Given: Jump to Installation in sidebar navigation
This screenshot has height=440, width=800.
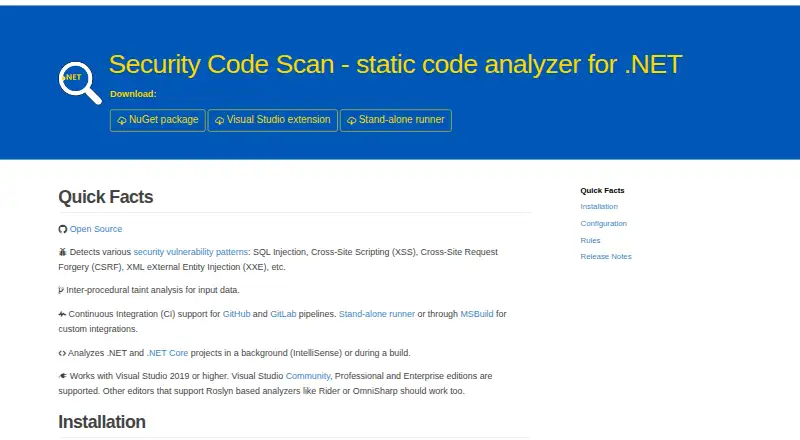Looking at the screenshot, I should click(599, 206).
